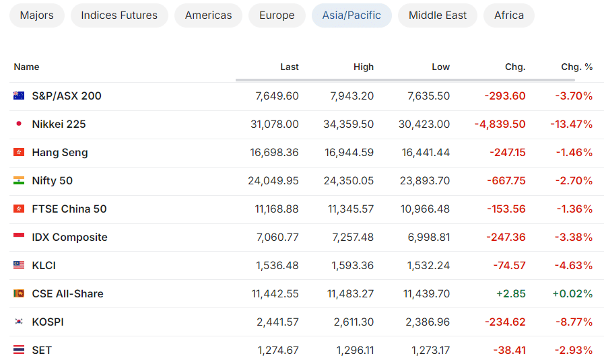Click the Australia flag icon beside S&P/ASX 200

(x=19, y=96)
